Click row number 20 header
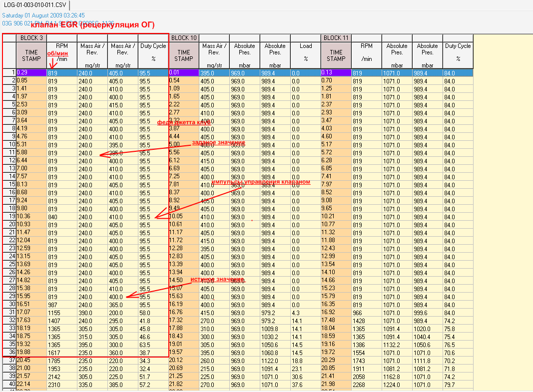 (9, 225)
